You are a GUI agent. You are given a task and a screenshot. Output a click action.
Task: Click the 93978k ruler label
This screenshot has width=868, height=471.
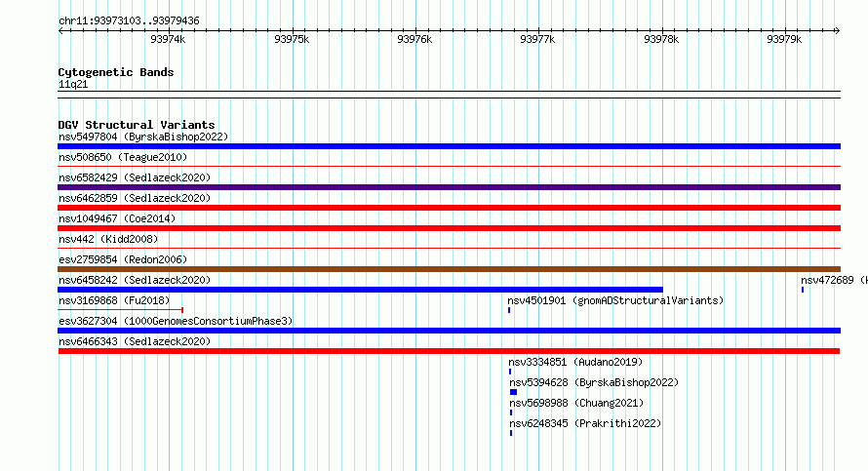coord(661,40)
